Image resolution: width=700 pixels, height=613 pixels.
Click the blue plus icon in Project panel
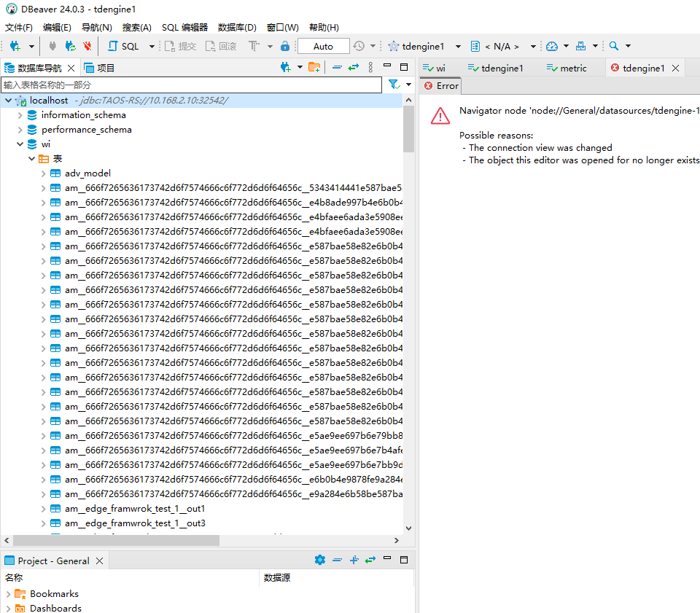point(354,560)
